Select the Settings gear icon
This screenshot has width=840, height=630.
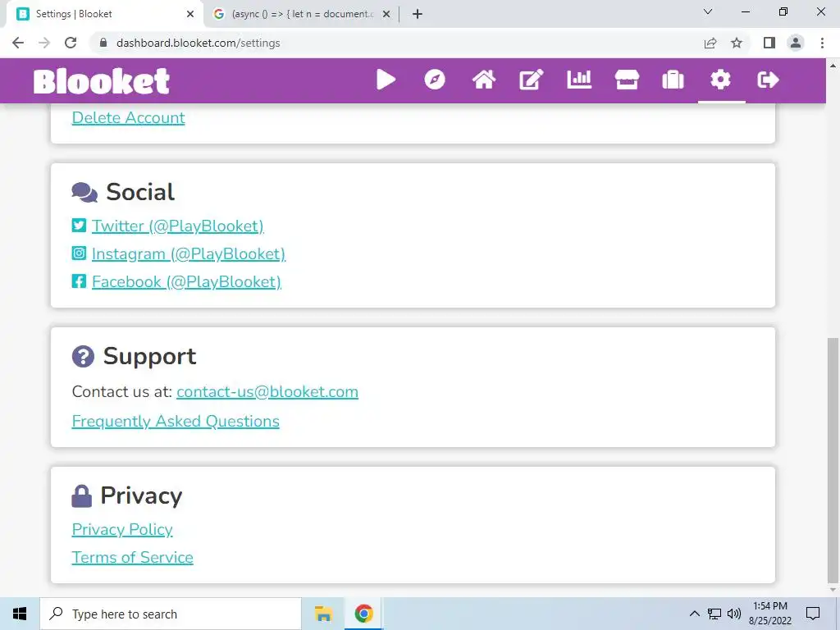720,80
